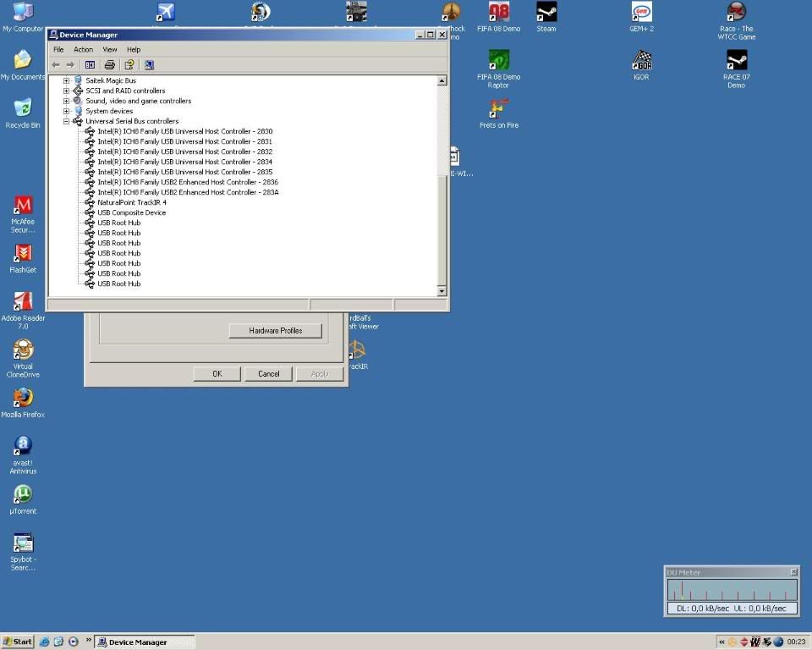This screenshot has height=650, width=812.
Task: Launch Steam from the desktop
Action: coord(546,13)
